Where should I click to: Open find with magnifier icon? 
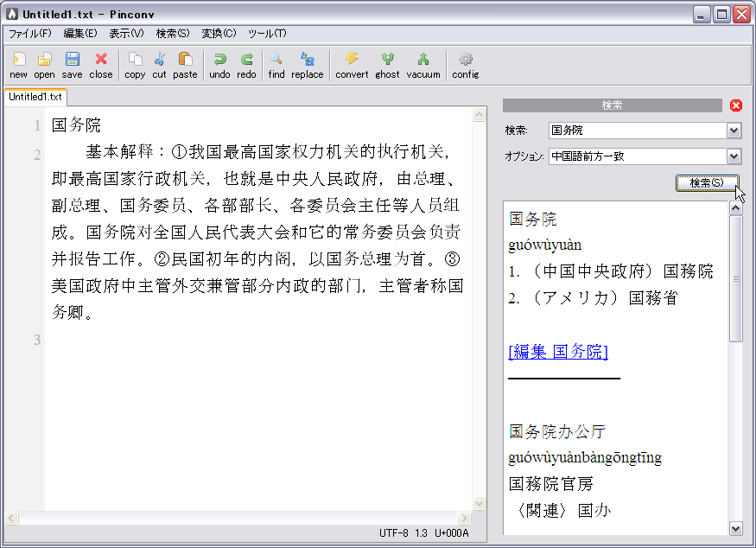pos(276,65)
